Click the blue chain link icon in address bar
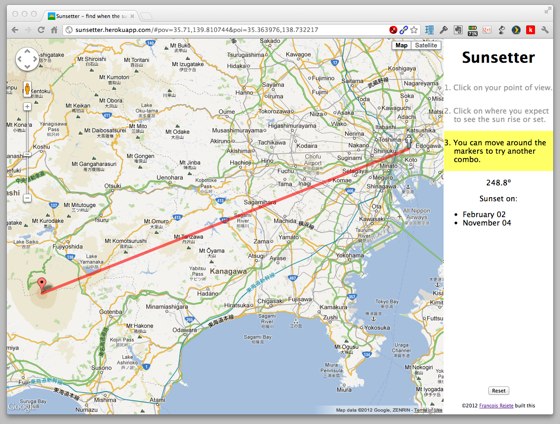Image resolution: width=560 pixels, height=424 pixels. 404,30
